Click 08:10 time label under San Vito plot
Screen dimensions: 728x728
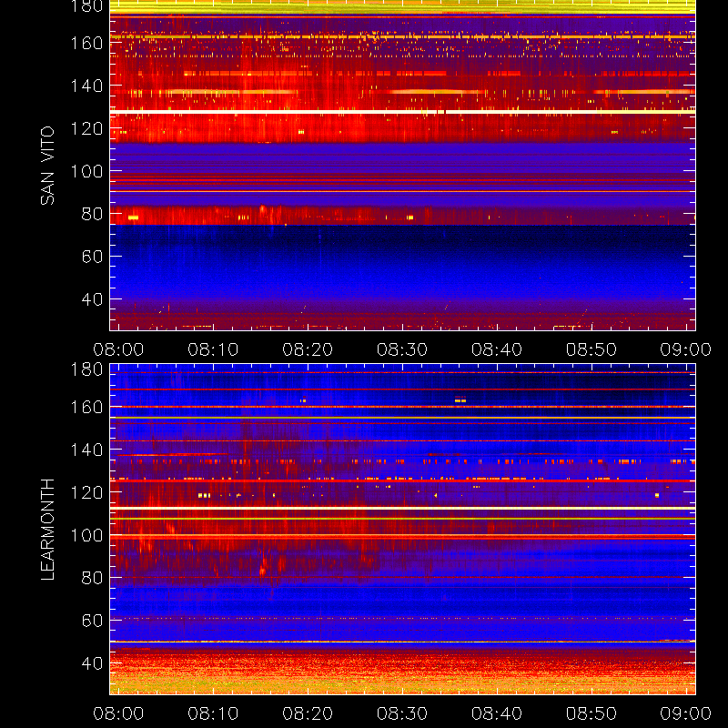pos(213,349)
